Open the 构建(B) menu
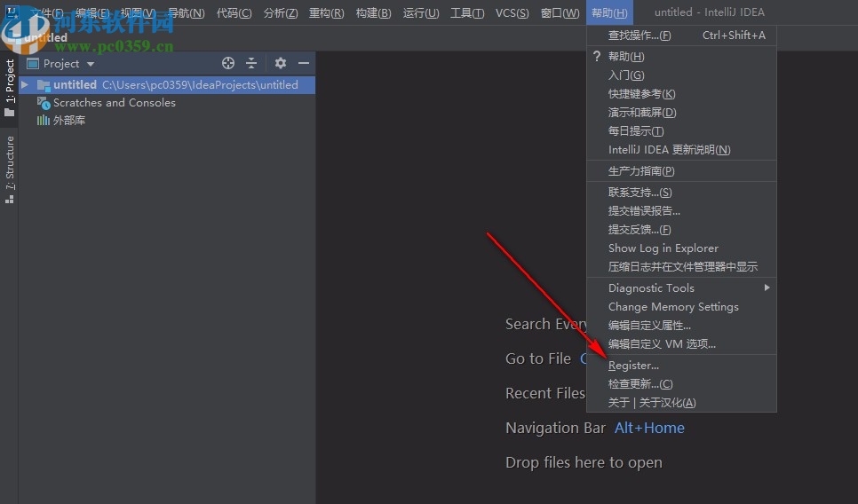This screenshot has width=858, height=504. pos(374,12)
